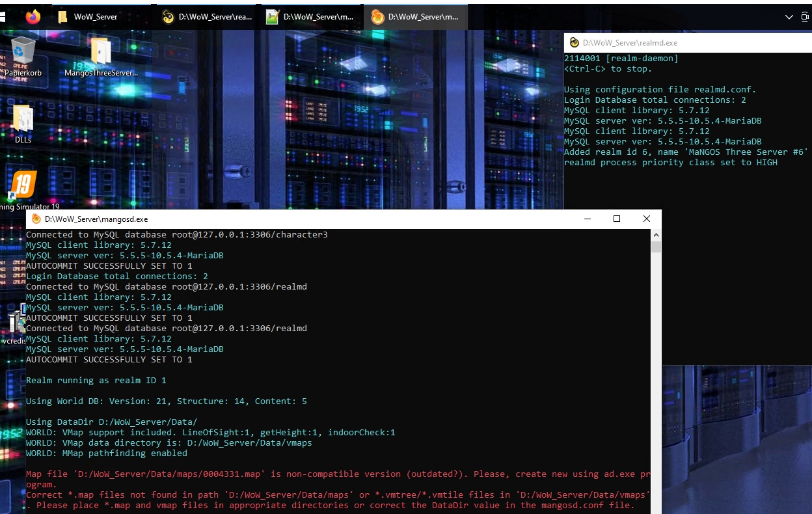This screenshot has height=514, width=812.
Task: Select the DLLs desktop folder icon
Action: (x=23, y=124)
